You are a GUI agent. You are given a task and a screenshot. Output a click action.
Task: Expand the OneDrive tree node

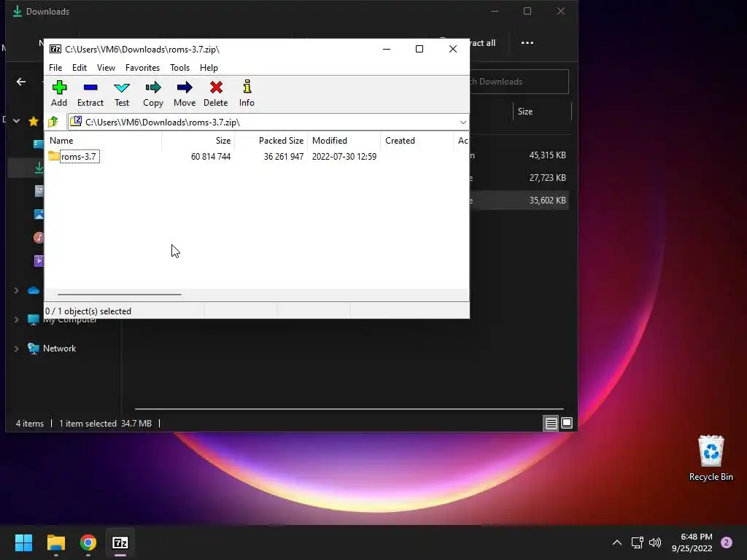pyautogui.click(x=16, y=290)
